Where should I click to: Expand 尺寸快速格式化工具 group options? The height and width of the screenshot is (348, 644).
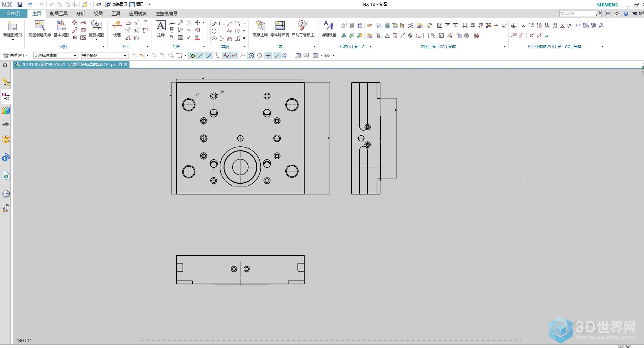tap(602, 47)
